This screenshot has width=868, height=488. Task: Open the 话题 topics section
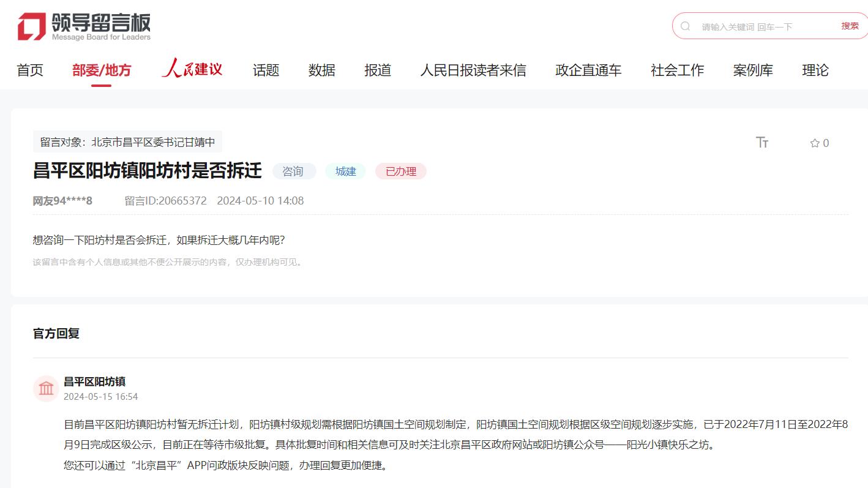[x=266, y=70]
